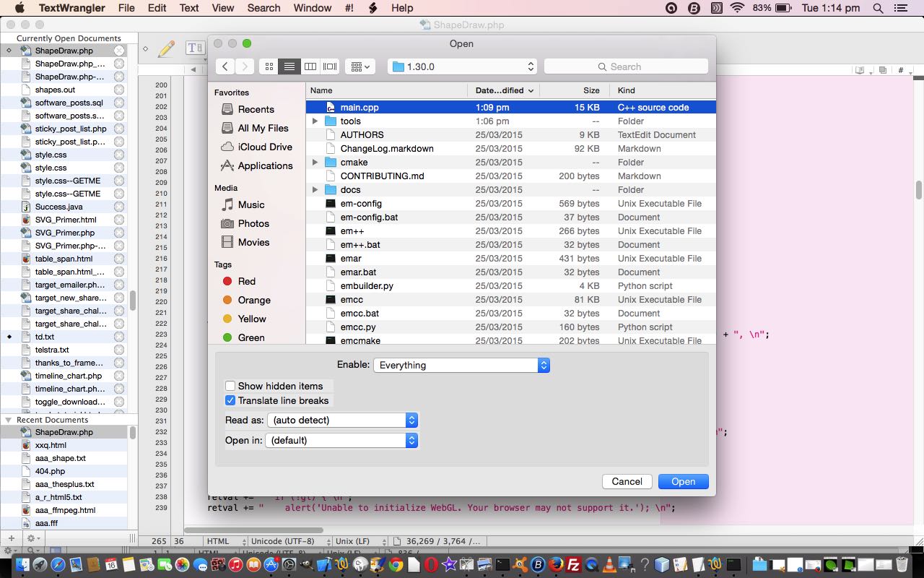
Task: Click the pencil icon in TextWrangler toolbar
Action: [166, 48]
